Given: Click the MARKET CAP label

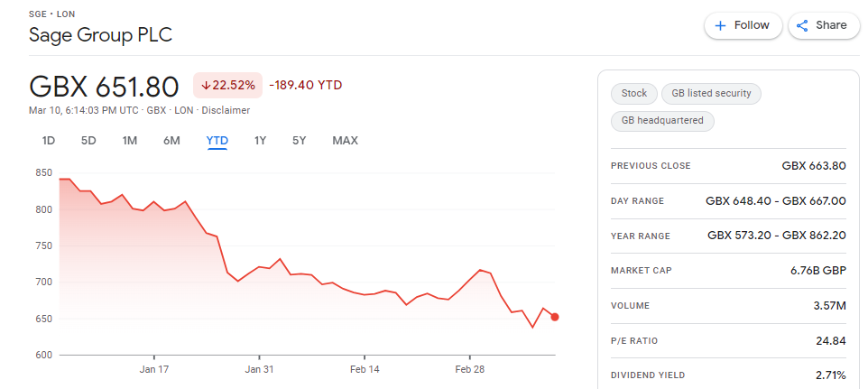Looking at the screenshot, I should point(641,271).
